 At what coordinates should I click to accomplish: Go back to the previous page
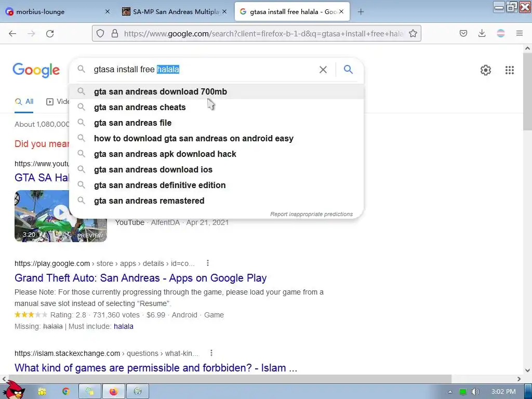[x=12, y=33]
